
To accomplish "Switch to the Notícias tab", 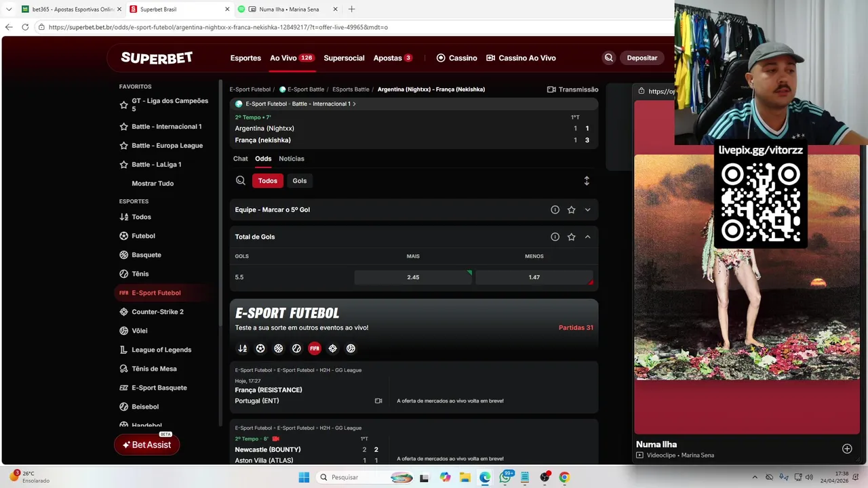I will click(x=292, y=159).
